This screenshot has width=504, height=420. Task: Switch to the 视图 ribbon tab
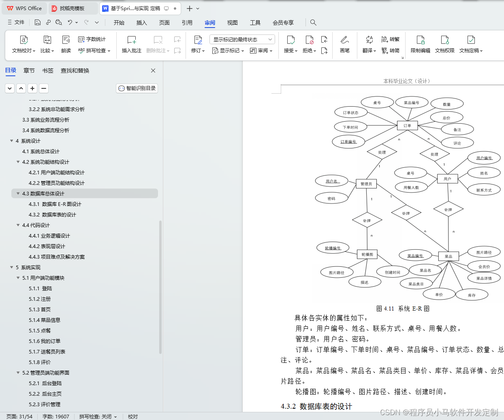pyautogui.click(x=232, y=23)
